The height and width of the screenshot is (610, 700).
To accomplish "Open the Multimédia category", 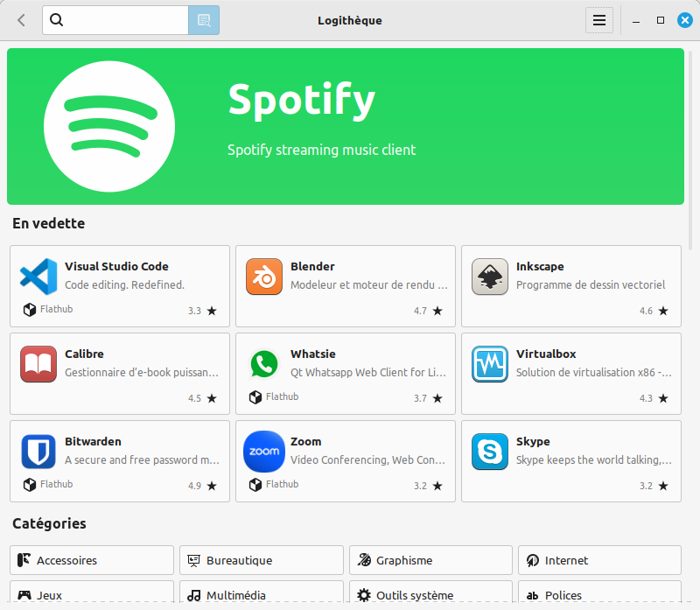I will click(261, 595).
